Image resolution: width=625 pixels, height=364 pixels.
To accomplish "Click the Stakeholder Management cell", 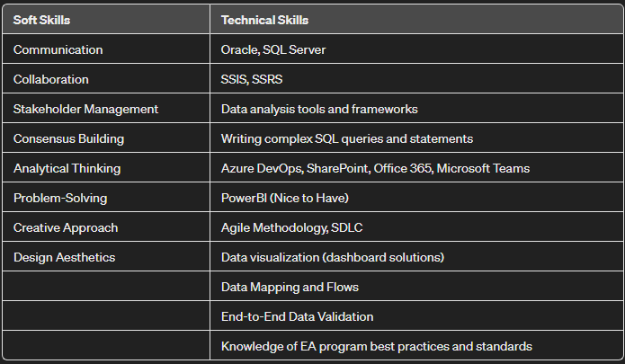I will (106, 109).
